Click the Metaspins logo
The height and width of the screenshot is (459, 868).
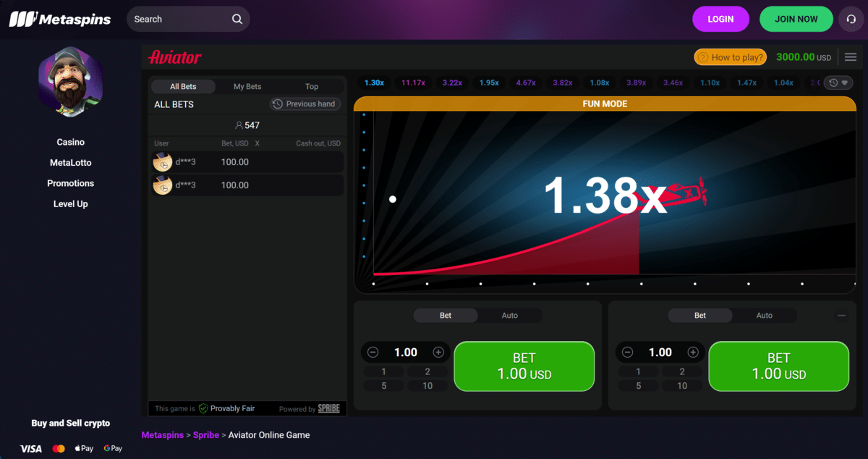(60, 19)
